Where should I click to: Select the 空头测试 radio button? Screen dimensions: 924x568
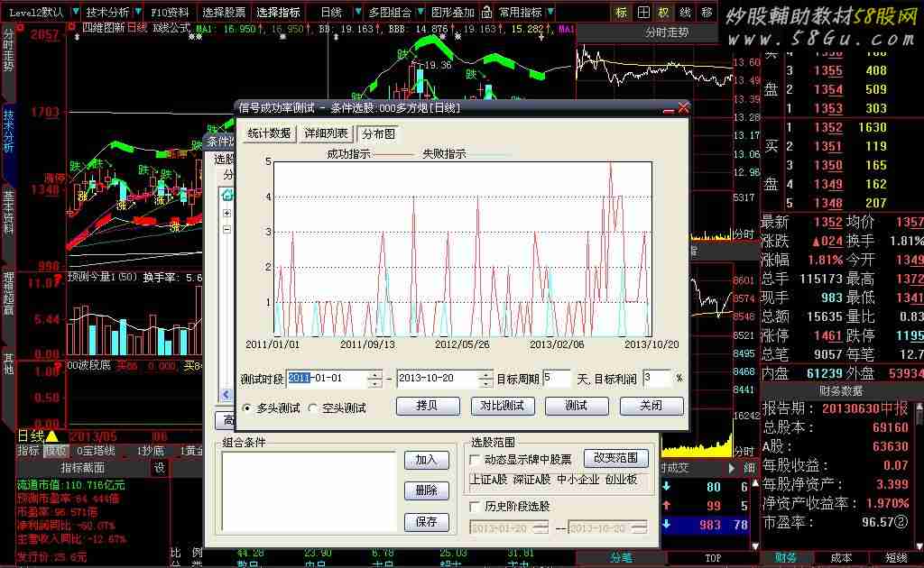click(x=312, y=408)
